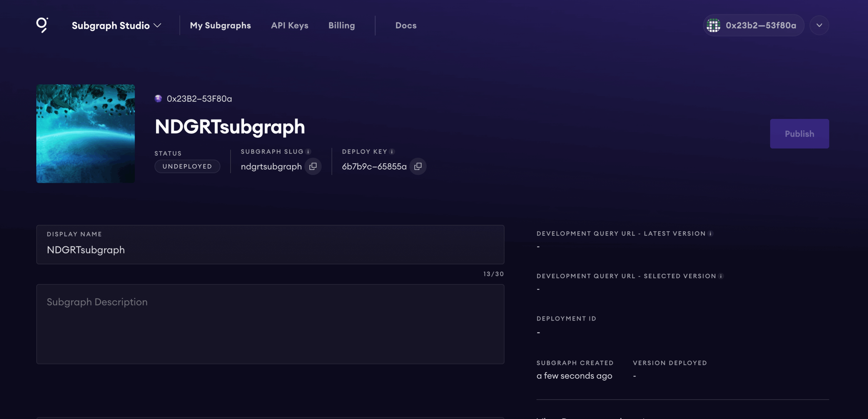Click the 13/30 character counter
The width and height of the screenshot is (868, 419).
click(x=494, y=274)
